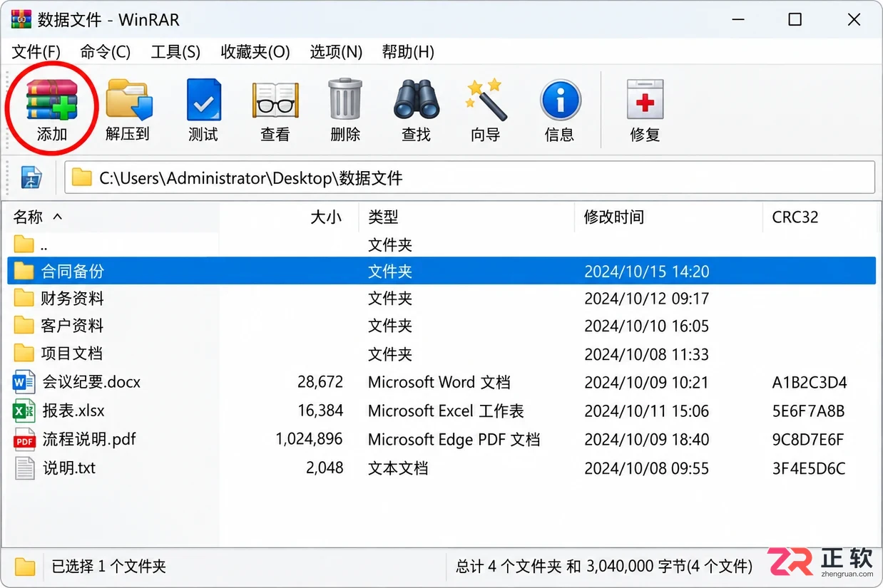The height and width of the screenshot is (588, 883).
Task: Click folder icon of 合同备份 row
Action: pos(24,271)
